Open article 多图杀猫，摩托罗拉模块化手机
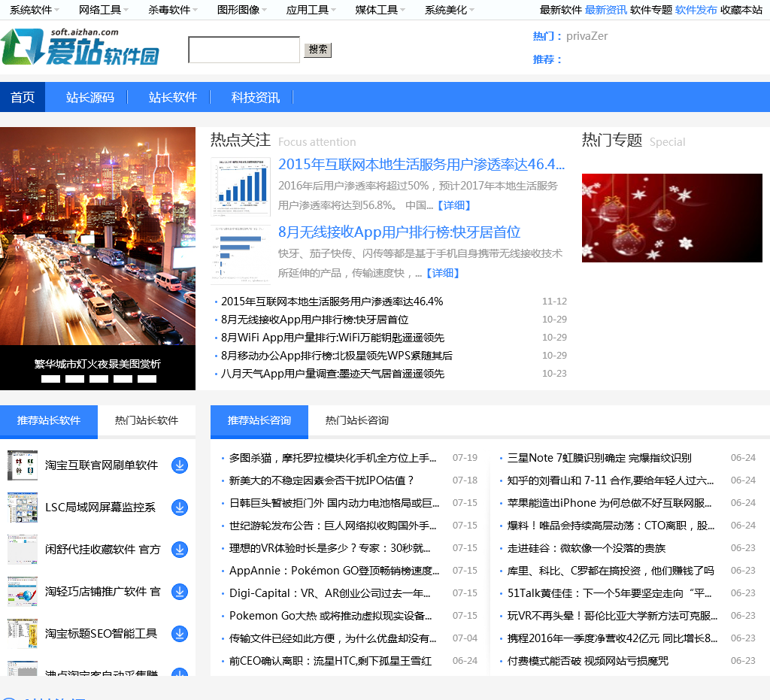Screen dimensions: 770x700 pos(332,458)
